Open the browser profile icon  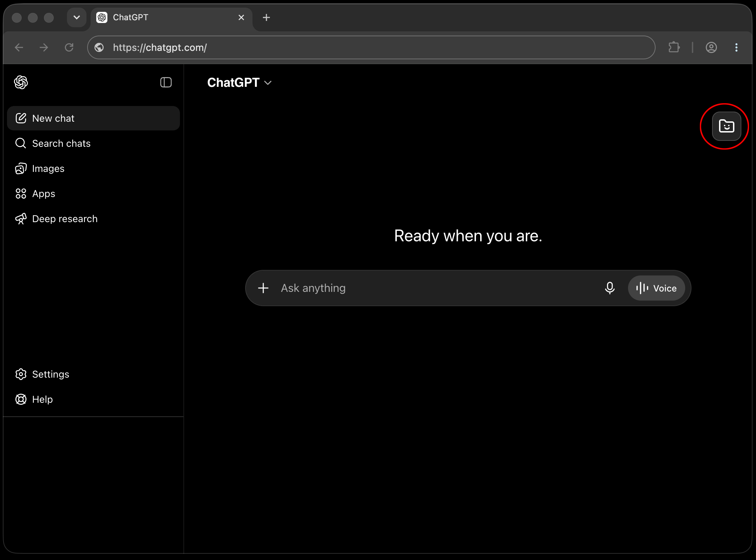(x=711, y=47)
